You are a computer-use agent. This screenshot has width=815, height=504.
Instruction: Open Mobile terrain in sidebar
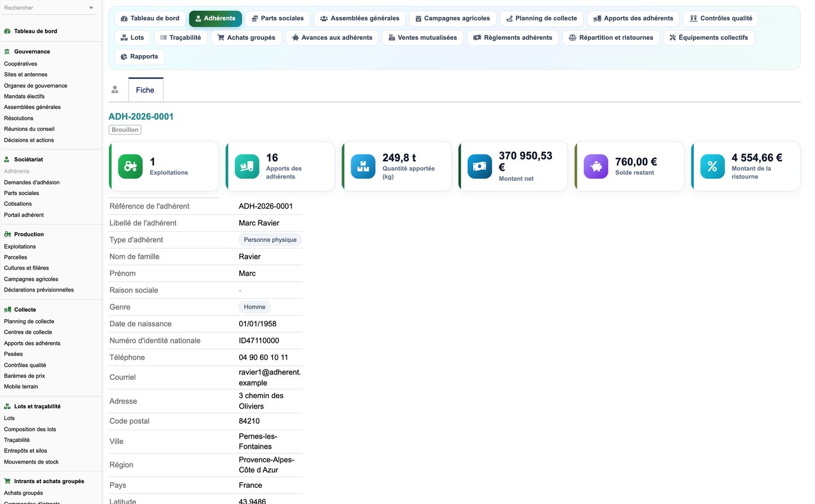[21, 387]
